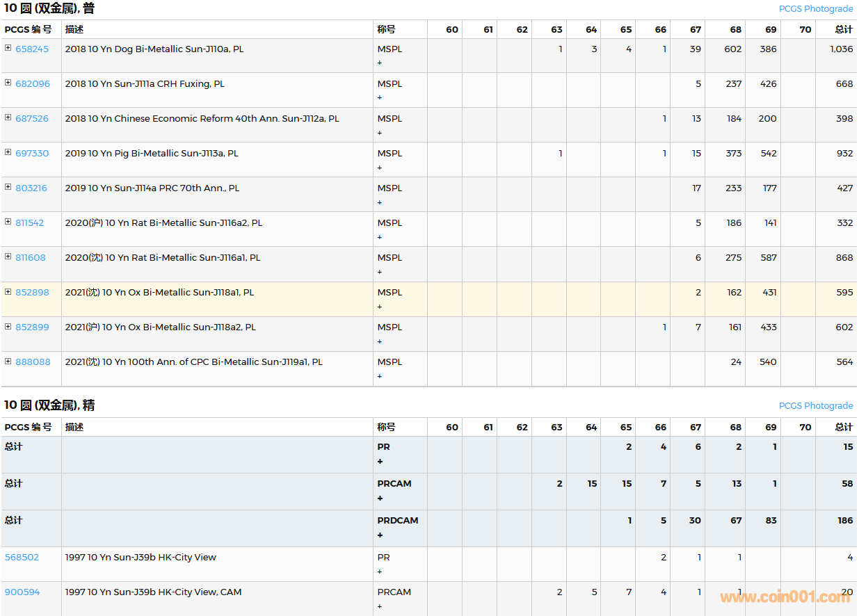Open PCGS Photograde link in proof section

coord(815,406)
